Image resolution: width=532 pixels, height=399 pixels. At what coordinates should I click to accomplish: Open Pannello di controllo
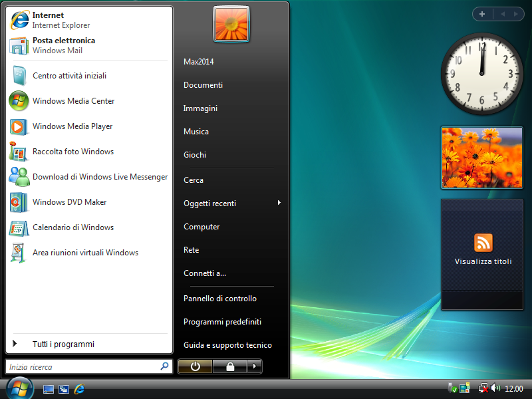coord(220,299)
